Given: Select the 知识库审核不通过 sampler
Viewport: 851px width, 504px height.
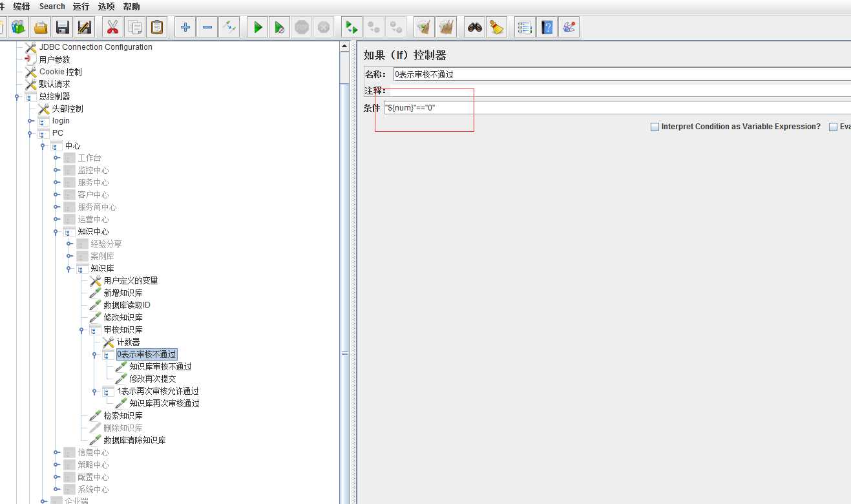Looking at the screenshot, I should tap(160, 366).
